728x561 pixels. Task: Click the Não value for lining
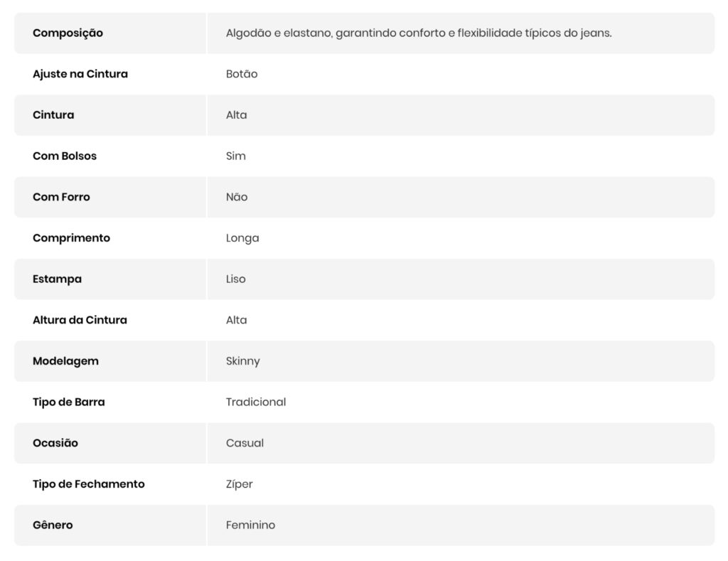[237, 197]
